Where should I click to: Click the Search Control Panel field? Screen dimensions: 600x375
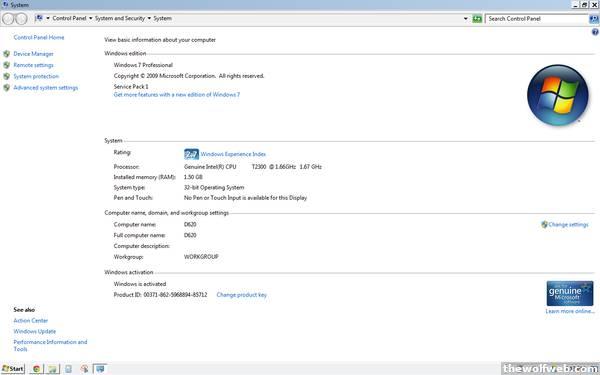pyautogui.click(x=536, y=18)
